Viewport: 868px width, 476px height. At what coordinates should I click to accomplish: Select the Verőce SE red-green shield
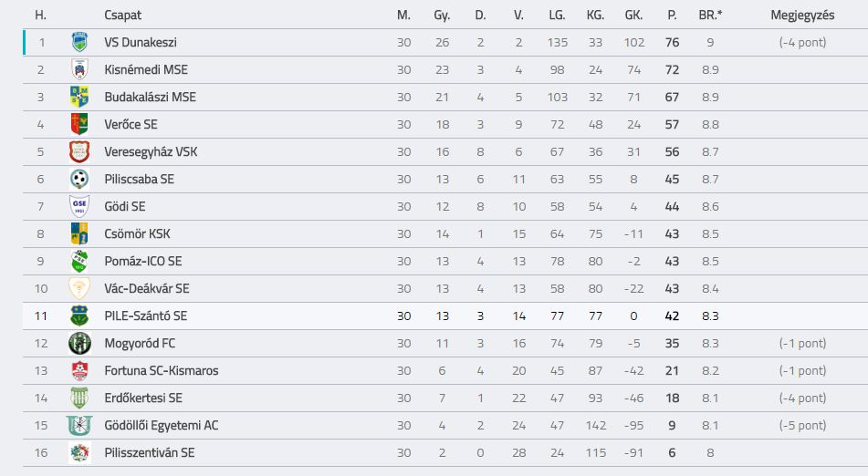tap(79, 124)
